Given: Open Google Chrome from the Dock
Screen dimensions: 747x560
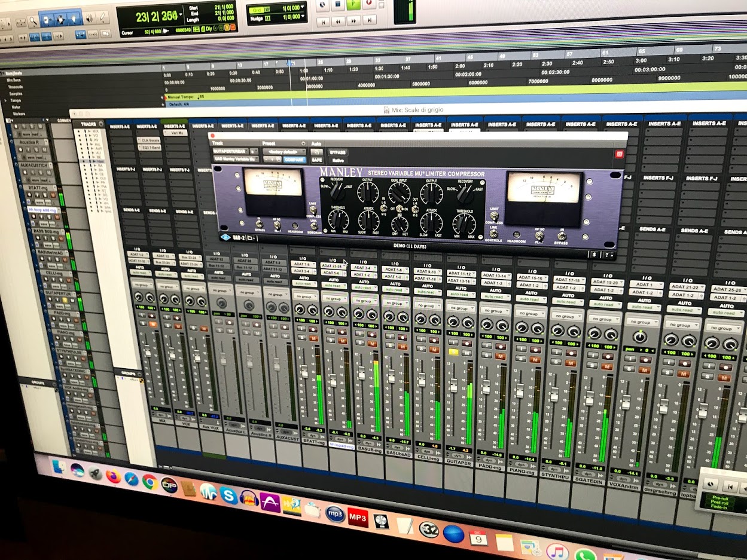Looking at the screenshot, I should (x=150, y=482).
